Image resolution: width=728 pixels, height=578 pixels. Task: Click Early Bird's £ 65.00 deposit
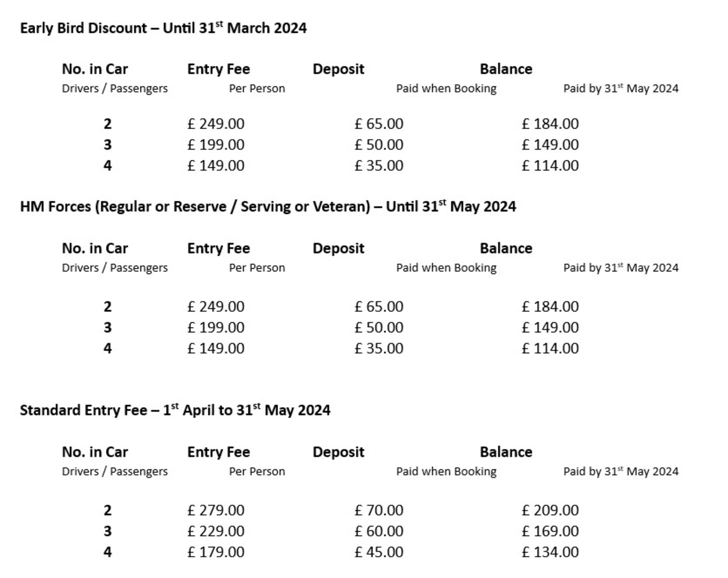(x=379, y=124)
